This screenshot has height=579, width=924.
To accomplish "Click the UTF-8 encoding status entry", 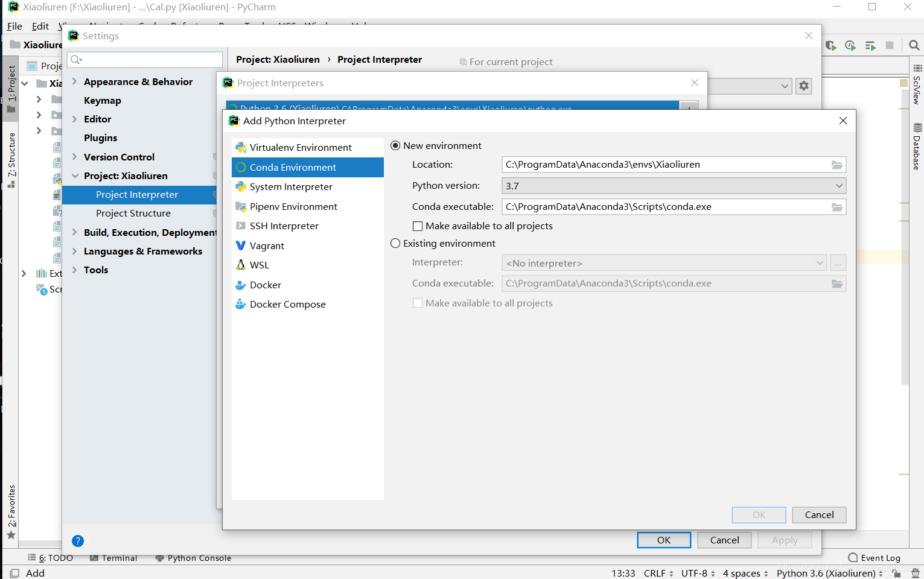I will tap(698, 573).
